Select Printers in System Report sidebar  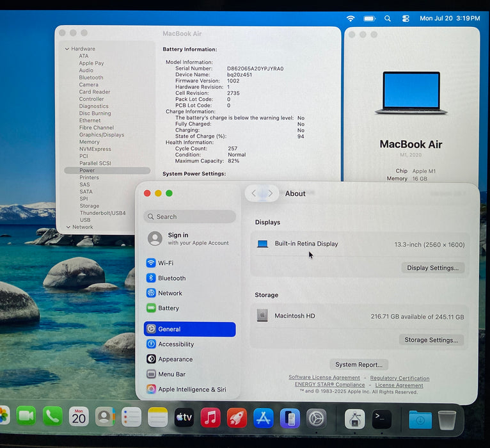tap(89, 177)
